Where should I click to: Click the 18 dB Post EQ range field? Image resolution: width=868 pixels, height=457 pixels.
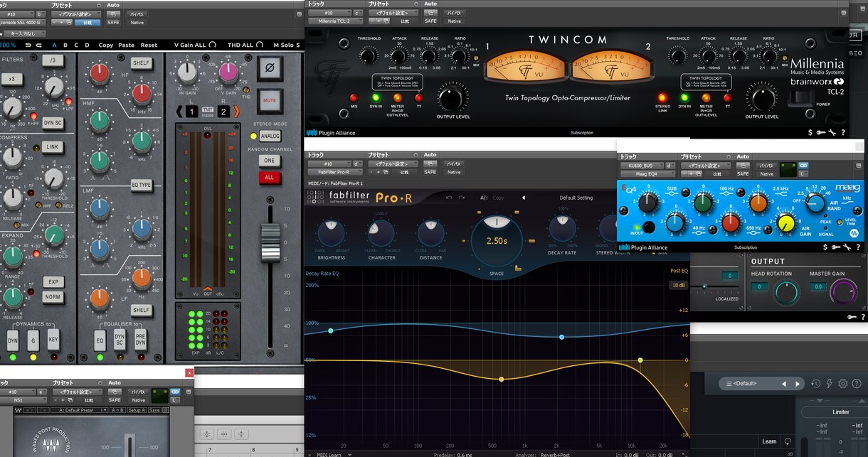[x=678, y=285]
